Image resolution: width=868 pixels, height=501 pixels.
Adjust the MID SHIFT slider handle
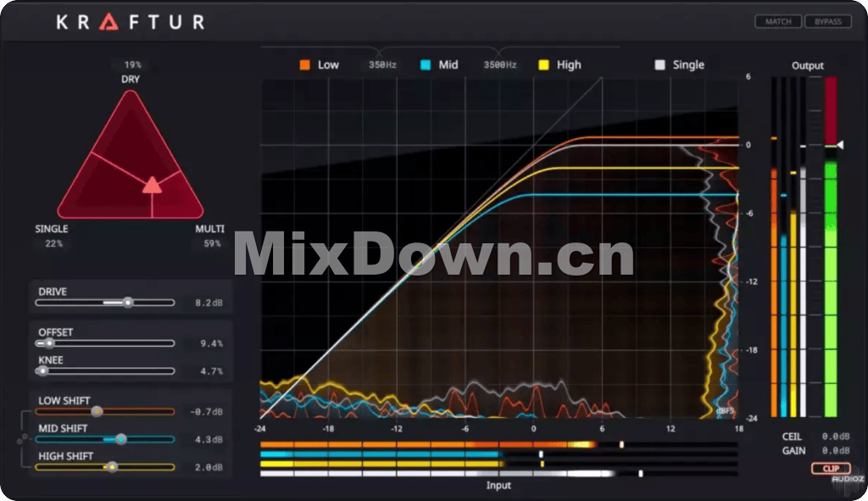(x=120, y=439)
